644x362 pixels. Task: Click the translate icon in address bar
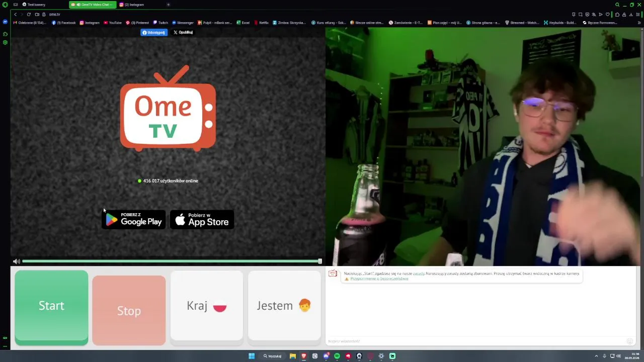click(x=594, y=14)
